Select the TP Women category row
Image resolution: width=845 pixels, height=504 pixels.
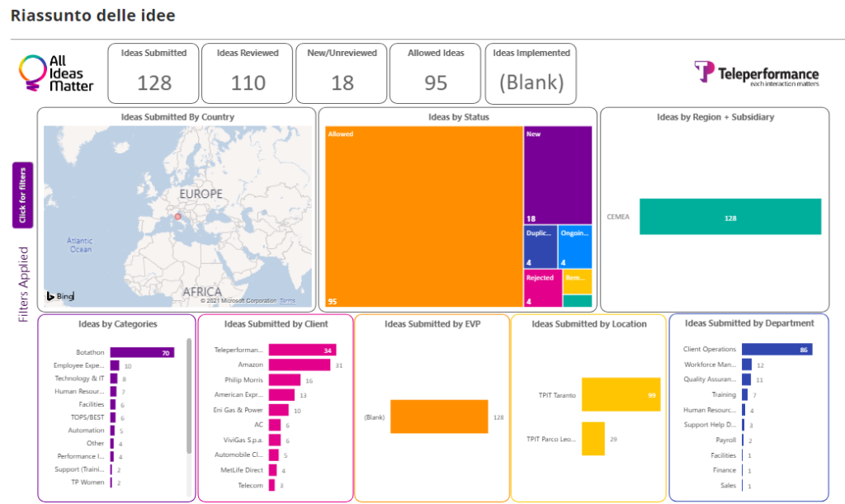pos(96,482)
